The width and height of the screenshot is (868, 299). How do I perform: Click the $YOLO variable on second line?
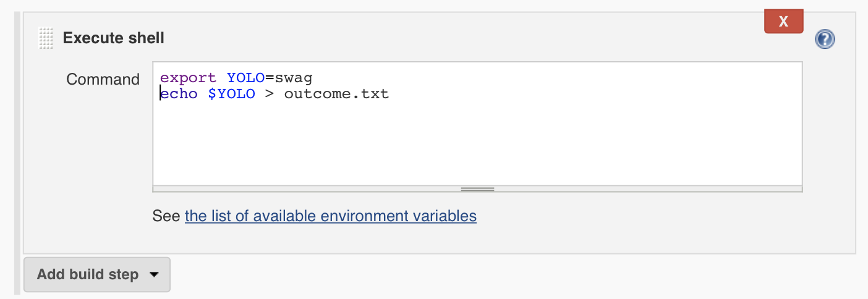pyautogui.click(x=231, y=95)
